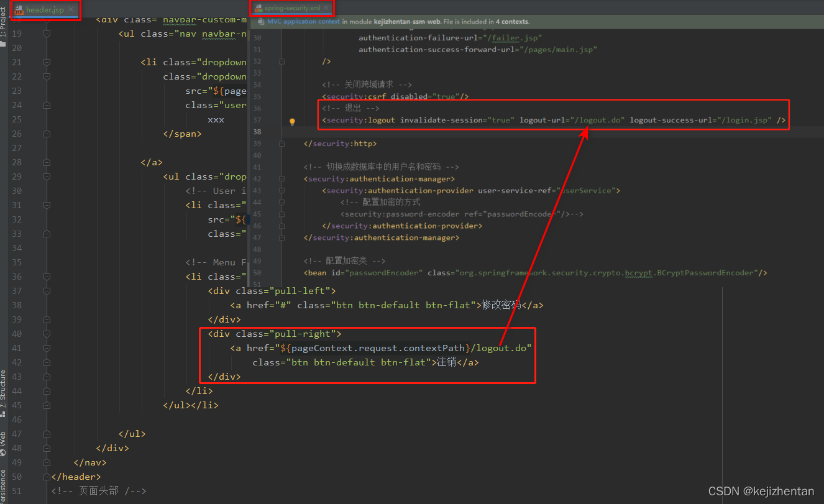Collapse fold marker at header.jsp line 40
Image resolution: width=824 pixels, height=504 pixels.
(x=47, y=334)
